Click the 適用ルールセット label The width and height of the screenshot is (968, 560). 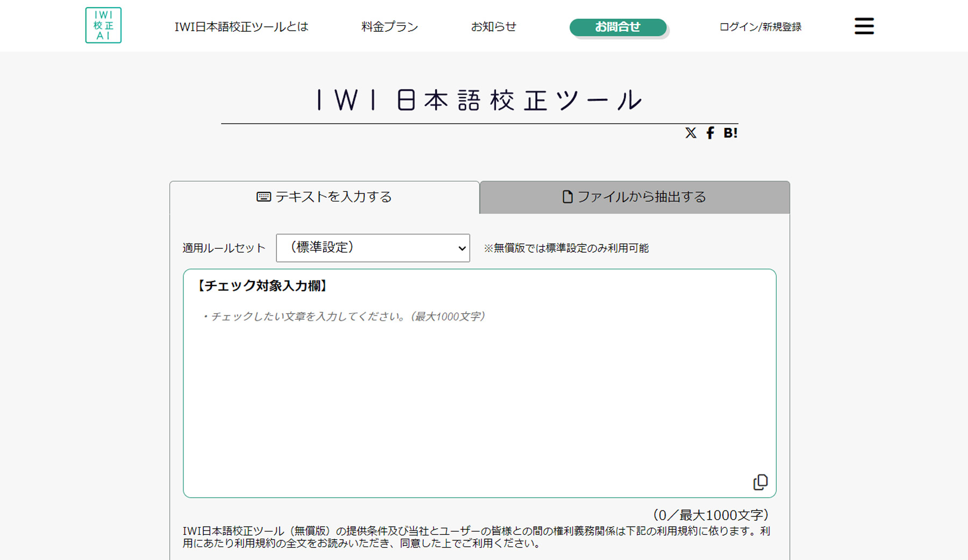[224, 248]
